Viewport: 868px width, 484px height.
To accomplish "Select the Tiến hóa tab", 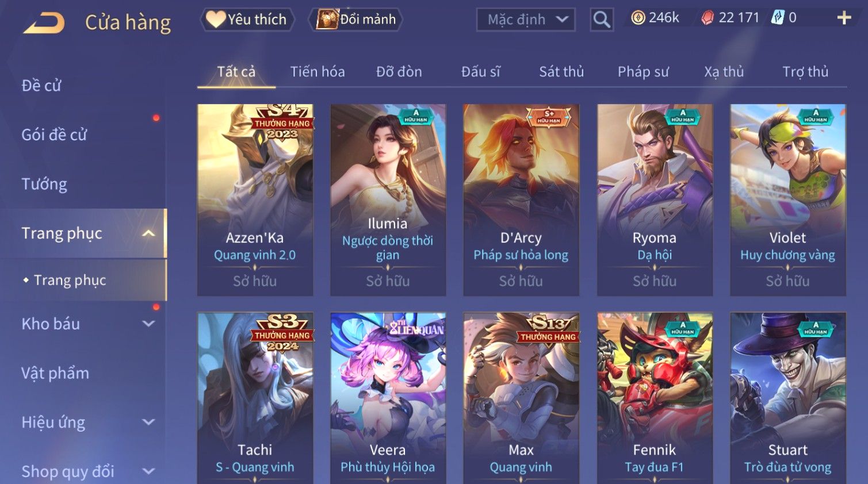I will (318, 72).
